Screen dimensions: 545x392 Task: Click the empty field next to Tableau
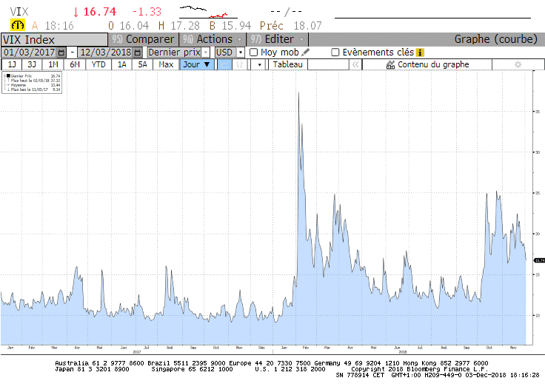[x=328, y=64]
